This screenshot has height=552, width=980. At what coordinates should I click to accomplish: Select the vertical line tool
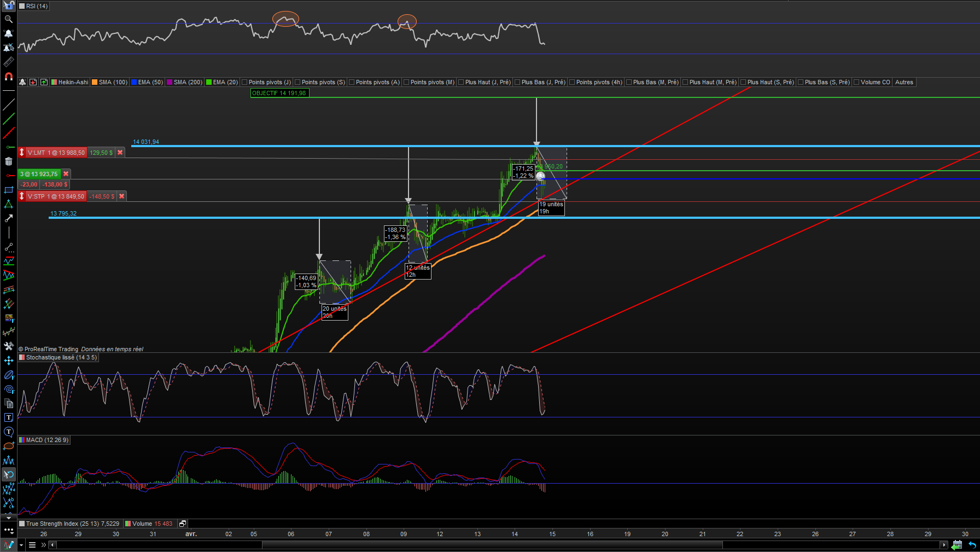(x=8, y=233)
